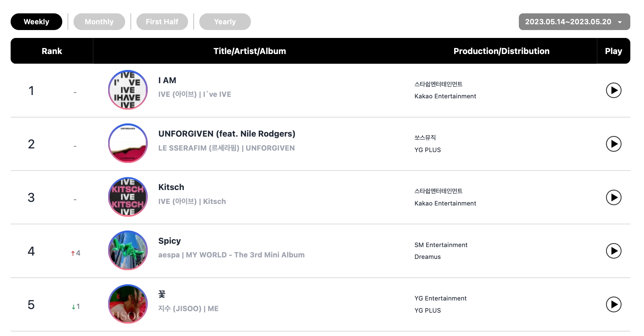Play UNFORGIVEN by LE SSERAFIM

(613, 144)
